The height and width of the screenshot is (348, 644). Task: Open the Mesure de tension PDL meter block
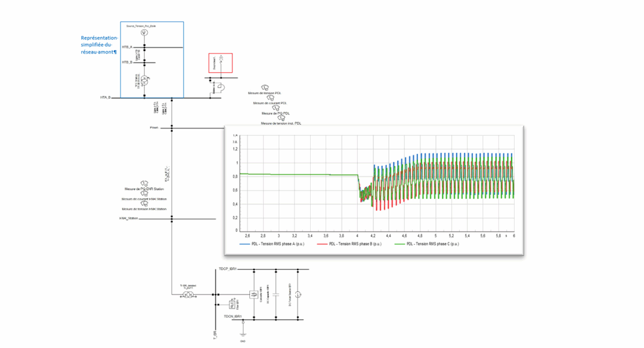pos(264,87)
